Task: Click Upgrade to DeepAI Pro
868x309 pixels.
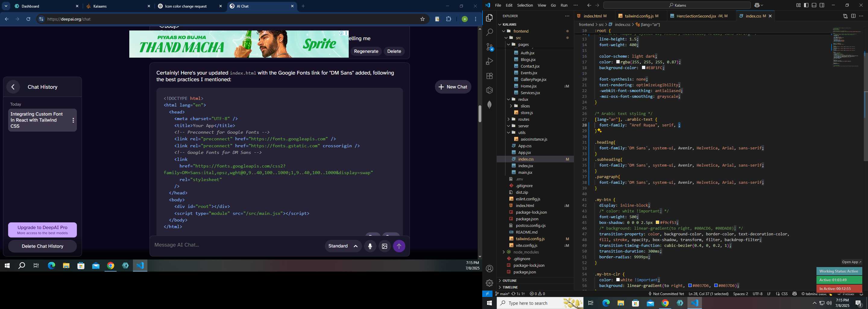Action: point(42,230)
